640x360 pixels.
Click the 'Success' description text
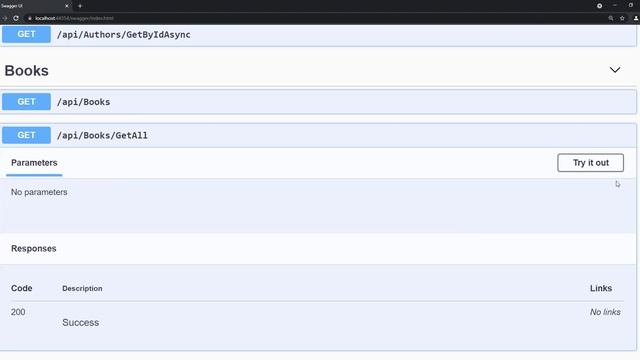(80, 322)
